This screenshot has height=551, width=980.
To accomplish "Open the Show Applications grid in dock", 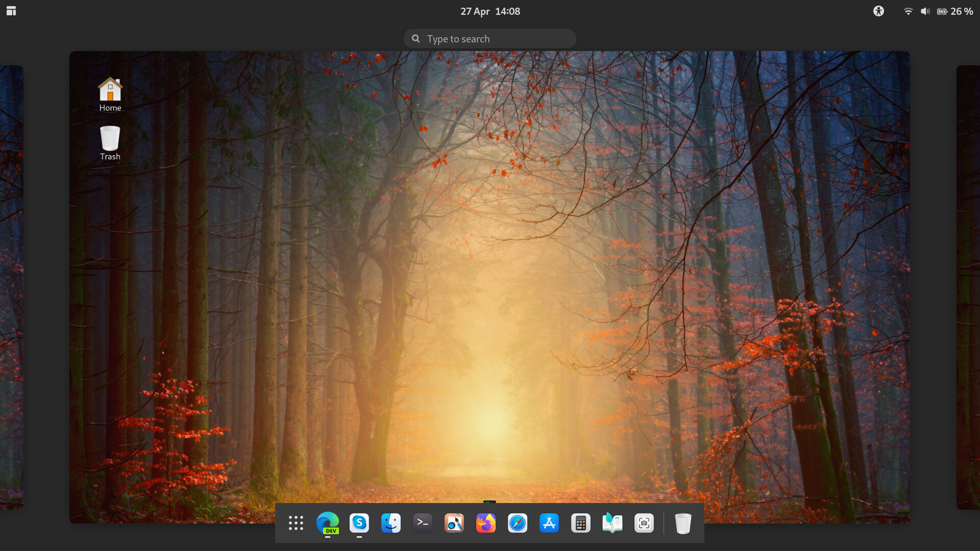I will point(296,523).
